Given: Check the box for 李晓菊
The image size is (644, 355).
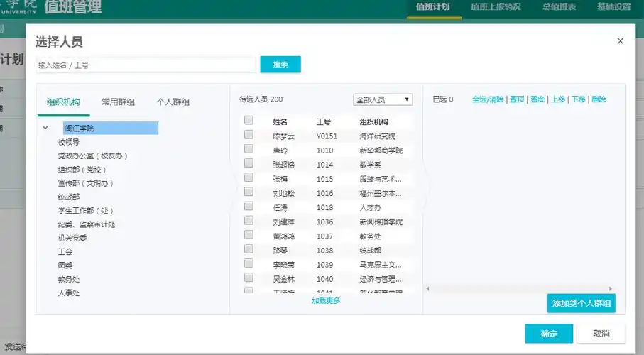Looking at the screenshot, I should 249,263.
